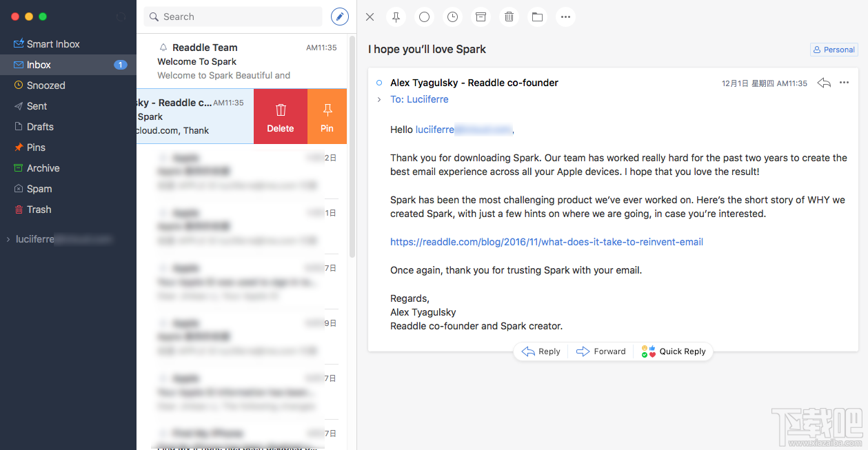The image size is (868, 450).
Task: Click Forward button below message
Action: 601,351
